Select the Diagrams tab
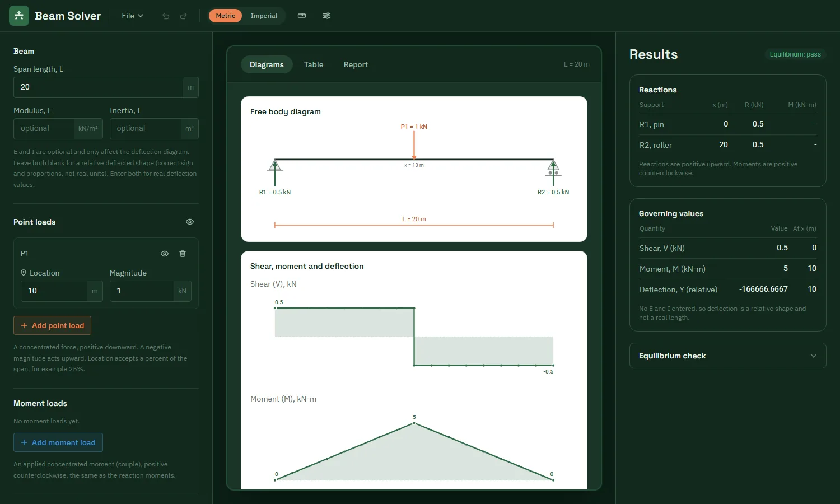This screenshot has height=504, width=840. point(267,64)
